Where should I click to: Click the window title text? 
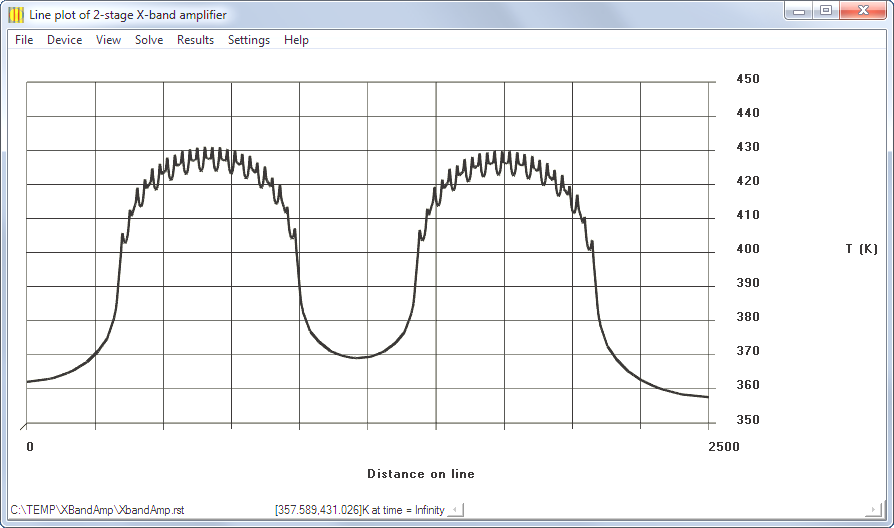click(128, 15)
